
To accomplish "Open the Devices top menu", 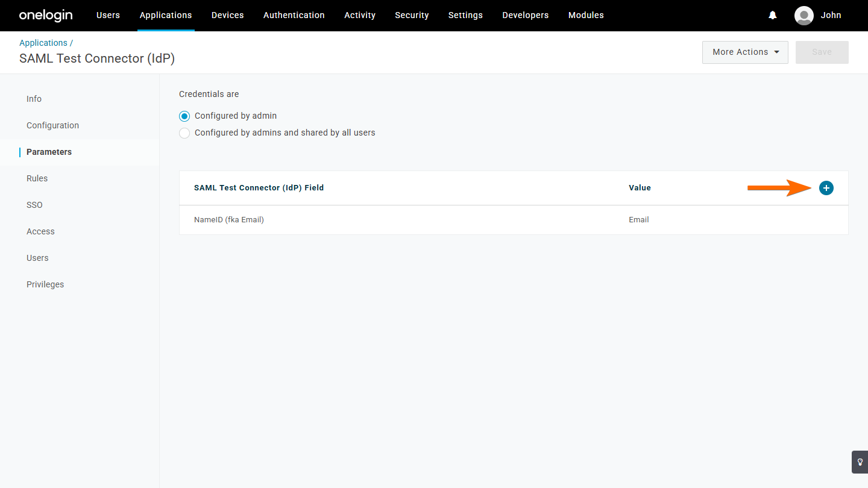I will point(228,16).
